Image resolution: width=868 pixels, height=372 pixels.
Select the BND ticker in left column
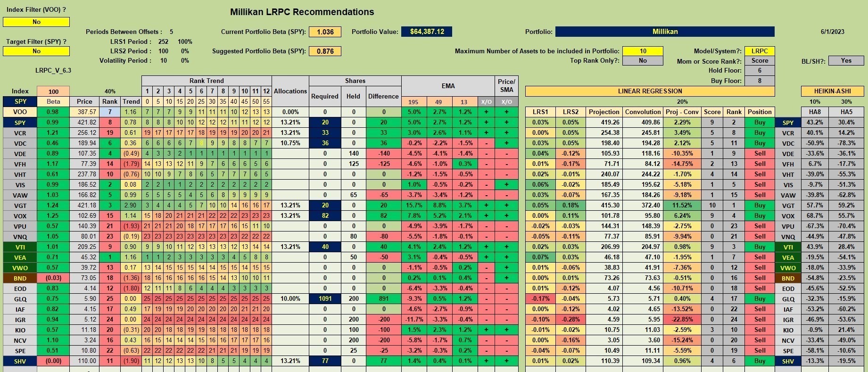(20, 278)
